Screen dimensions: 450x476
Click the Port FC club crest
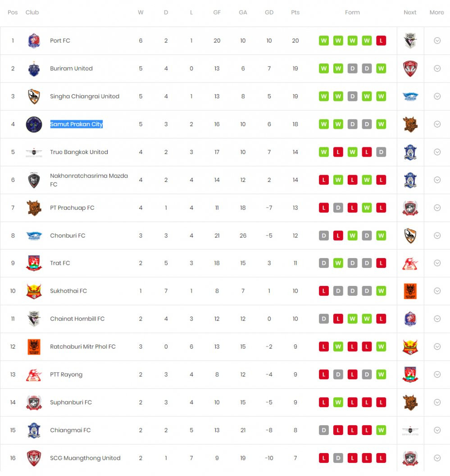[x=34, y=41]
